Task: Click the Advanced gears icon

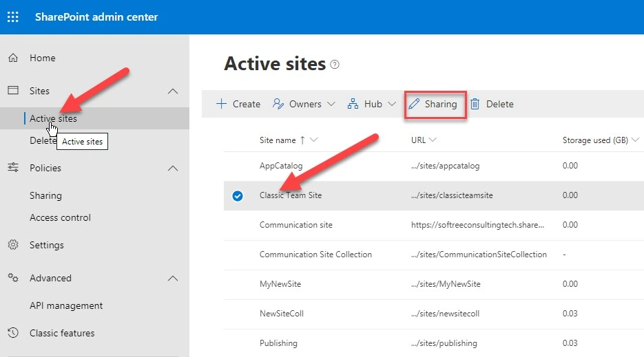Action: [13, 278]
